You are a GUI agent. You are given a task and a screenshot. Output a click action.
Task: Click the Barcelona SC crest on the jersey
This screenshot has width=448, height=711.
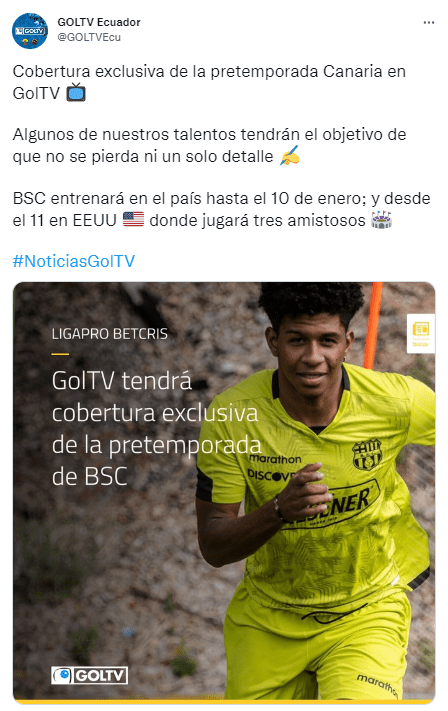click(367, 454)
